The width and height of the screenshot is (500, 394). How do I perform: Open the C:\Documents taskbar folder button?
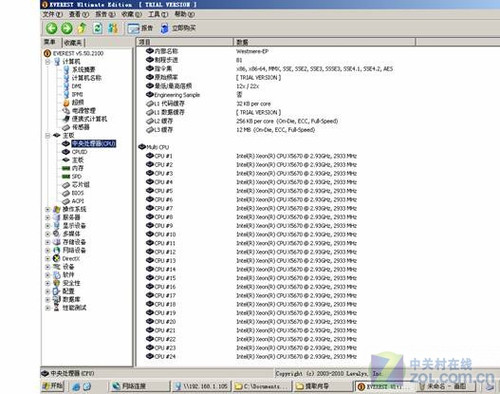[x=263, y=386]
